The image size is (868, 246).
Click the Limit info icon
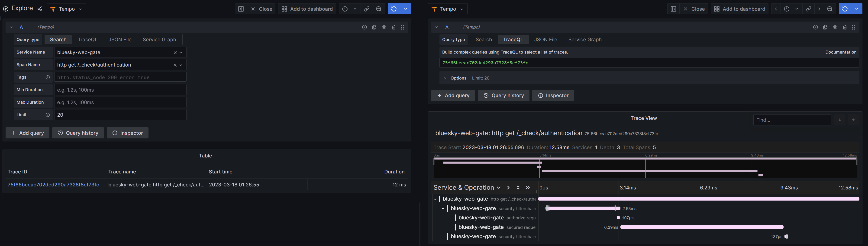(x=48, y=115)
